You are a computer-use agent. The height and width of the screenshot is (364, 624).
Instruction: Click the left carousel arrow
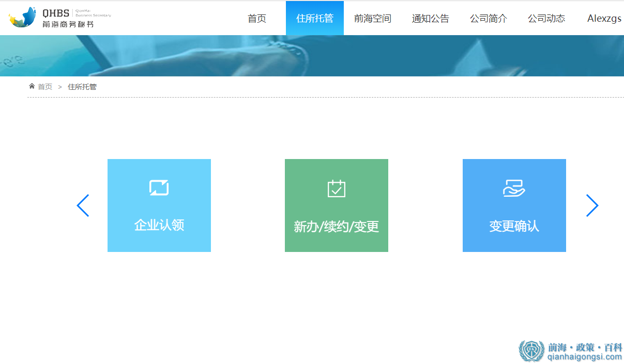pos(83,205)
